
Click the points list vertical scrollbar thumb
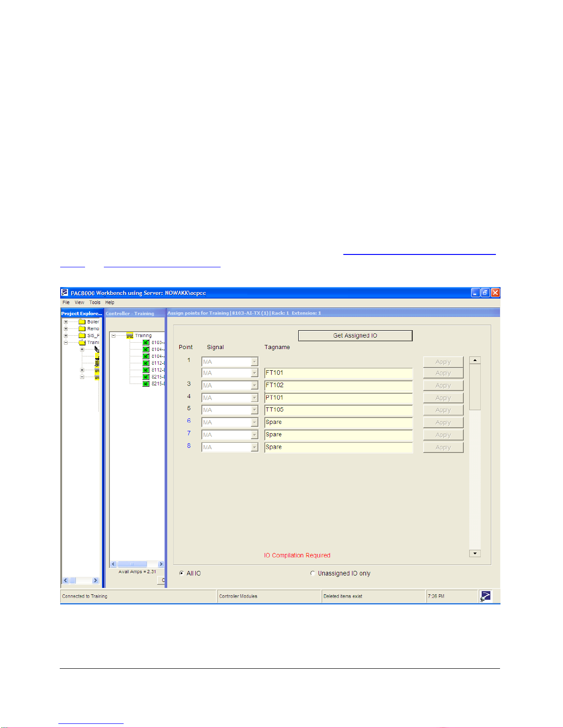coord(475,387)
